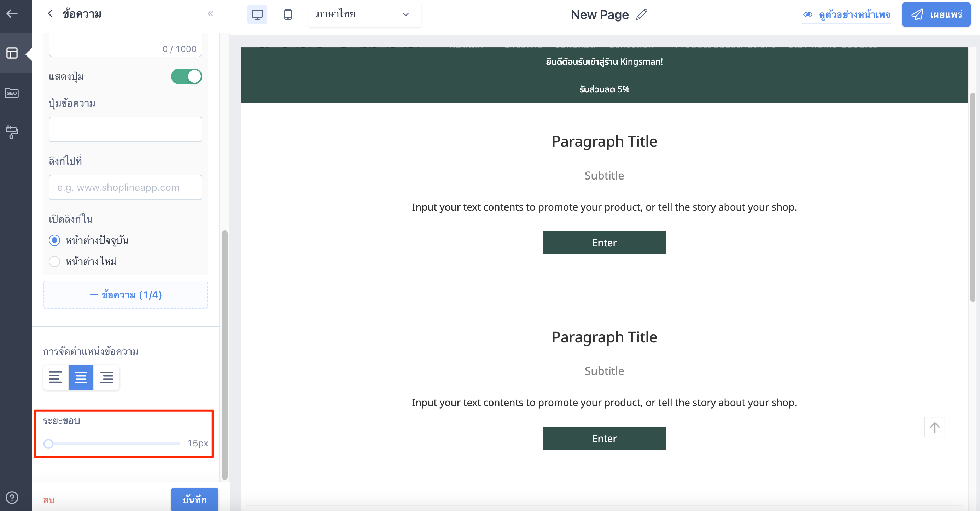
Task: Go back from ข้อความ panel chevron
Action: 50,14
